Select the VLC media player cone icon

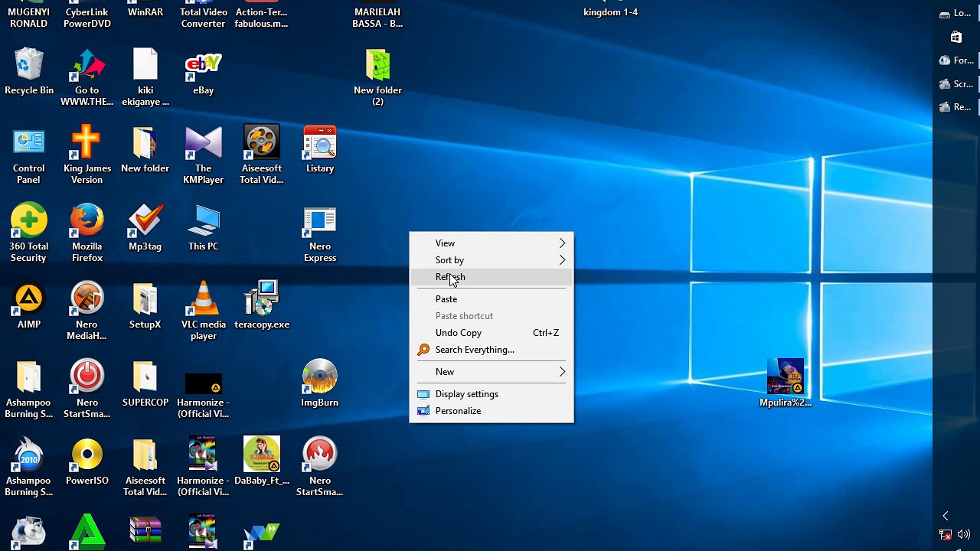coord(203,298)
